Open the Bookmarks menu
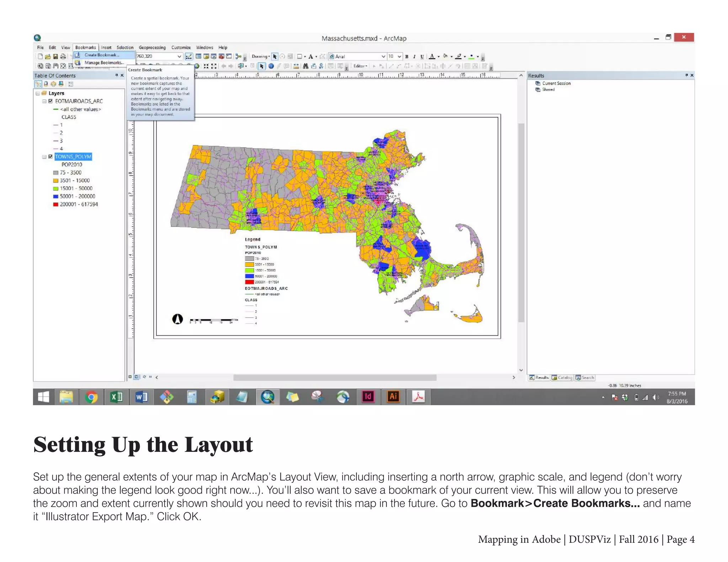The image size is (728, 562). (x=86, y=48)
